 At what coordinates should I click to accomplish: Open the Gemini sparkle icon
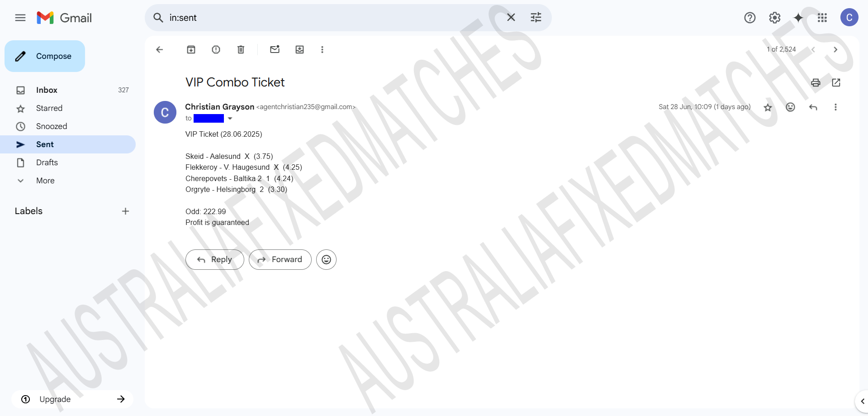pos(798,18)
